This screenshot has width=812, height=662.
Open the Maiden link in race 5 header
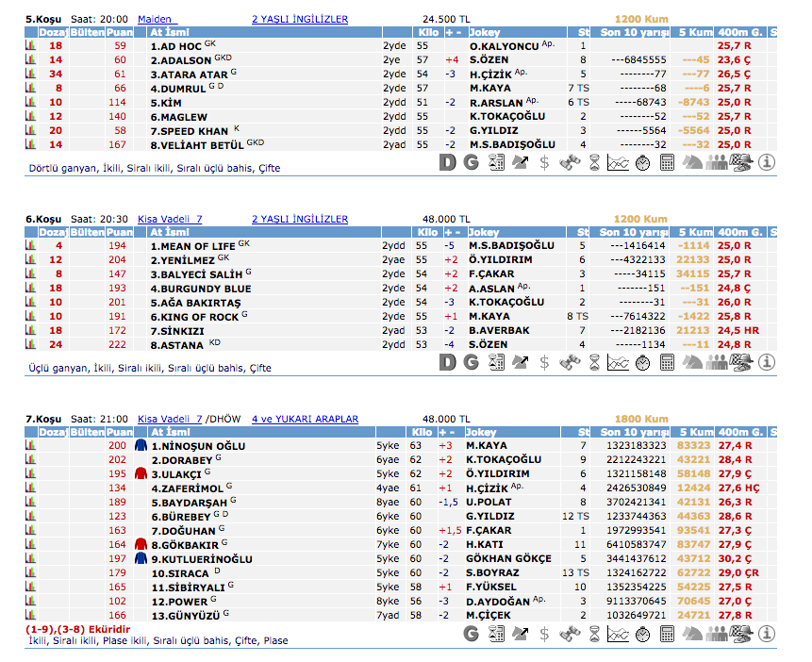pos(157,19)
